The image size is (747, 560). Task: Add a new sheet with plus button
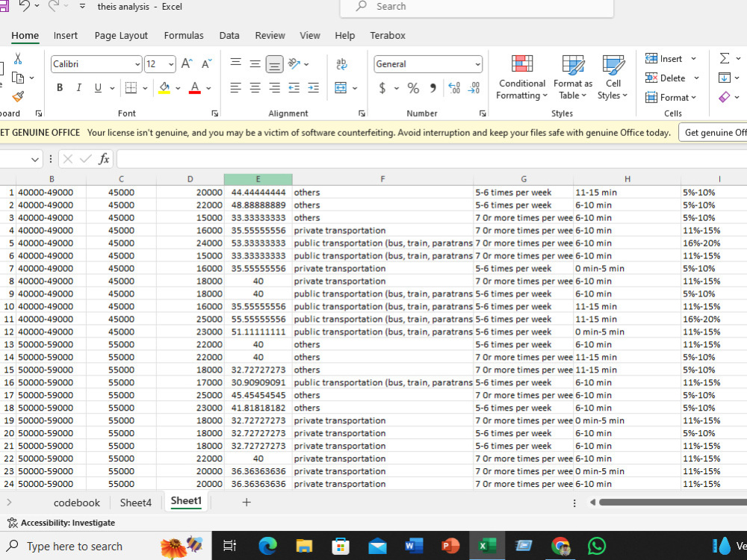point(247,502)
